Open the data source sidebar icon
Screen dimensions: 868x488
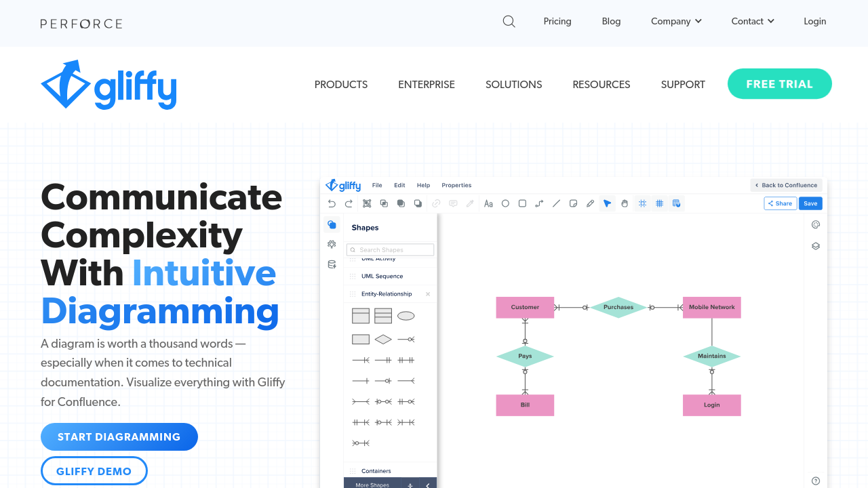coord(332,264)
